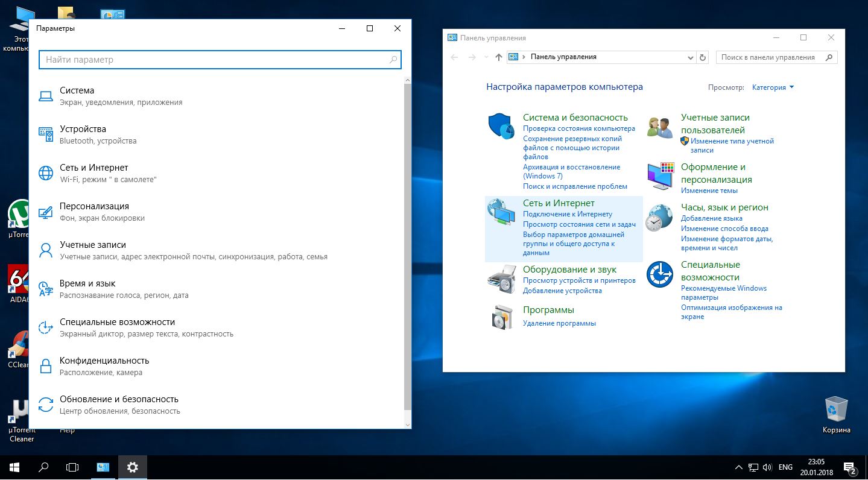Open the Удаление программы link

click(559, 323)
